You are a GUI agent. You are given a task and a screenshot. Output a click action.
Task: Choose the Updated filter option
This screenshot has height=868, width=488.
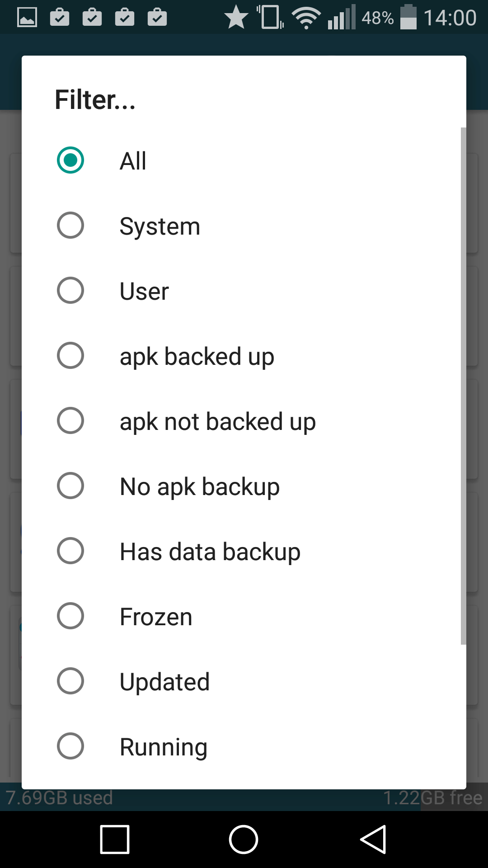[70, 681]
